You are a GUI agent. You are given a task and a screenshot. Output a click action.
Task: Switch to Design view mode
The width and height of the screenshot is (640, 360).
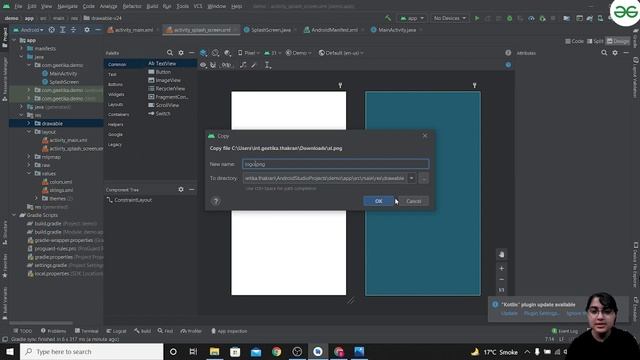point(618,41)
